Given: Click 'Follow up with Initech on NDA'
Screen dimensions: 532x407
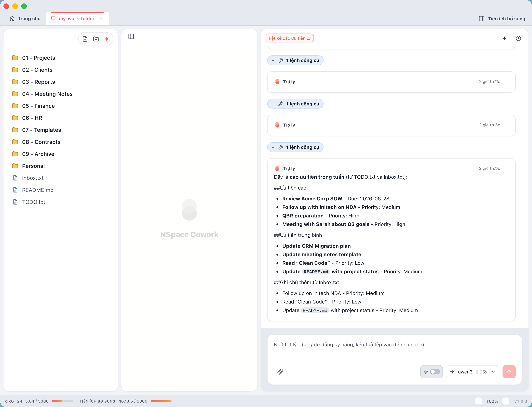Looking at the screenshot, I should click(319, 207).
